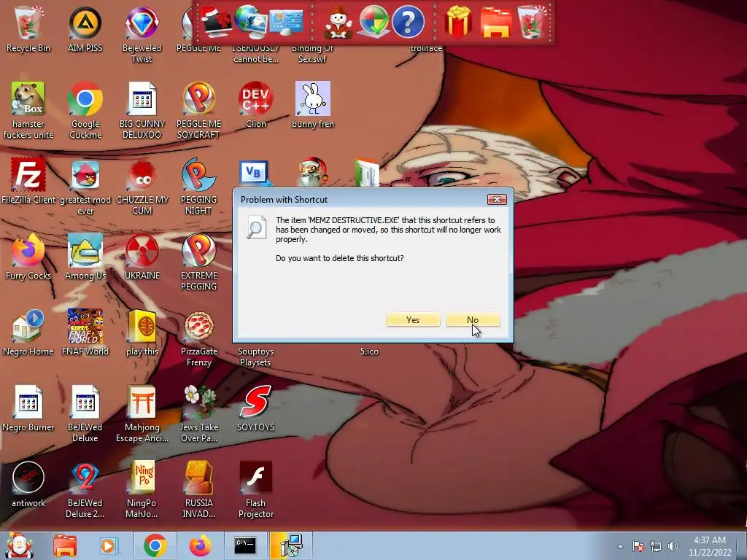Click the snowman icon in top dock
The height and width of the screenshot is (560, 747).
click(338, 23)
